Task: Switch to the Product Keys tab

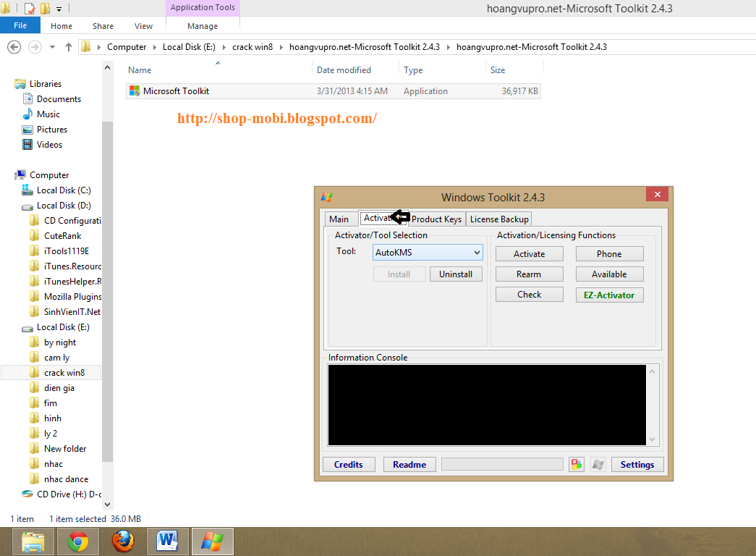Action: 436,219
